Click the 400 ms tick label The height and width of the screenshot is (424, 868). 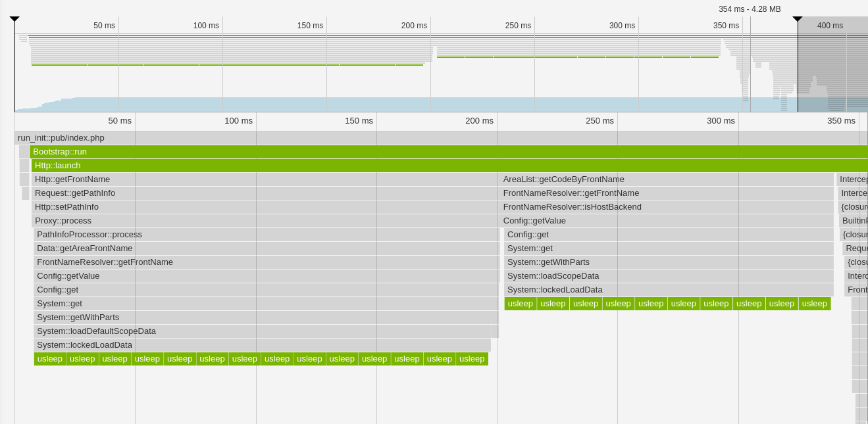830,26
